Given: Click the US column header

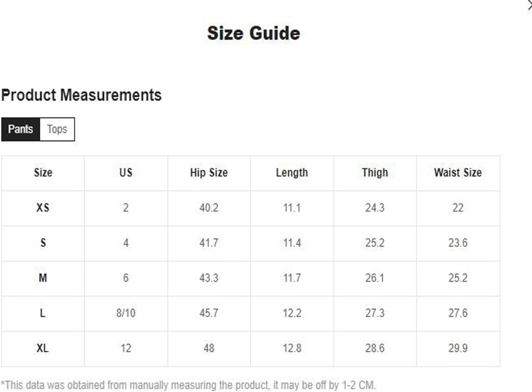Looking at the screenshot, I should (126, 173).
